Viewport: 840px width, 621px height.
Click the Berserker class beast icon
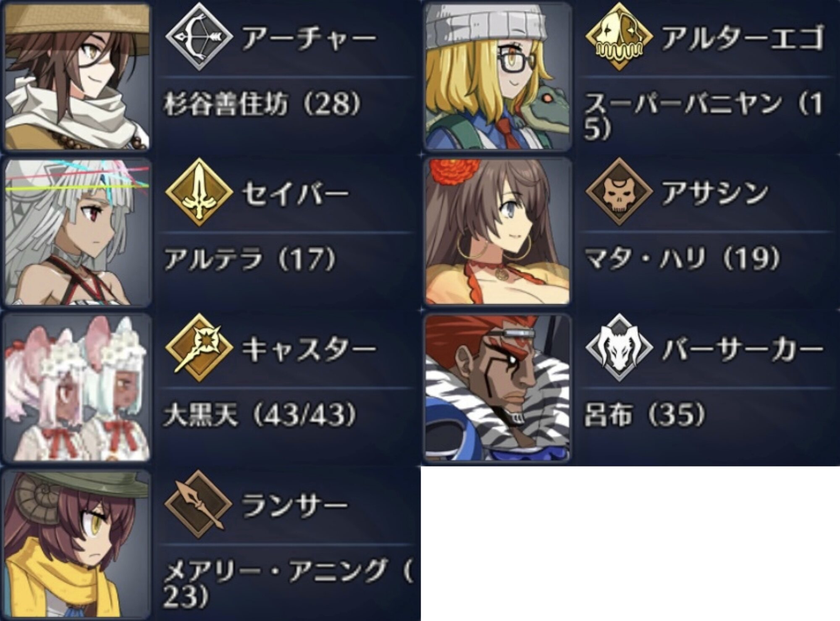tap(619, 348)
